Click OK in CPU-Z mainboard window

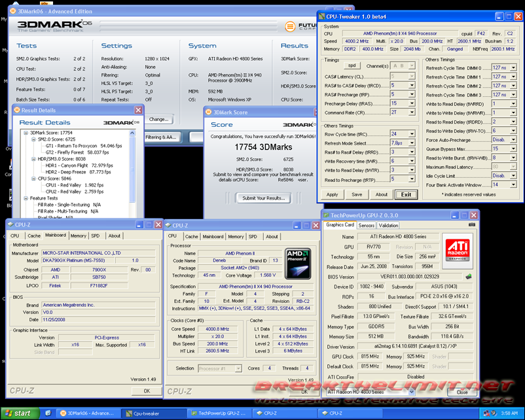(147, 391)
